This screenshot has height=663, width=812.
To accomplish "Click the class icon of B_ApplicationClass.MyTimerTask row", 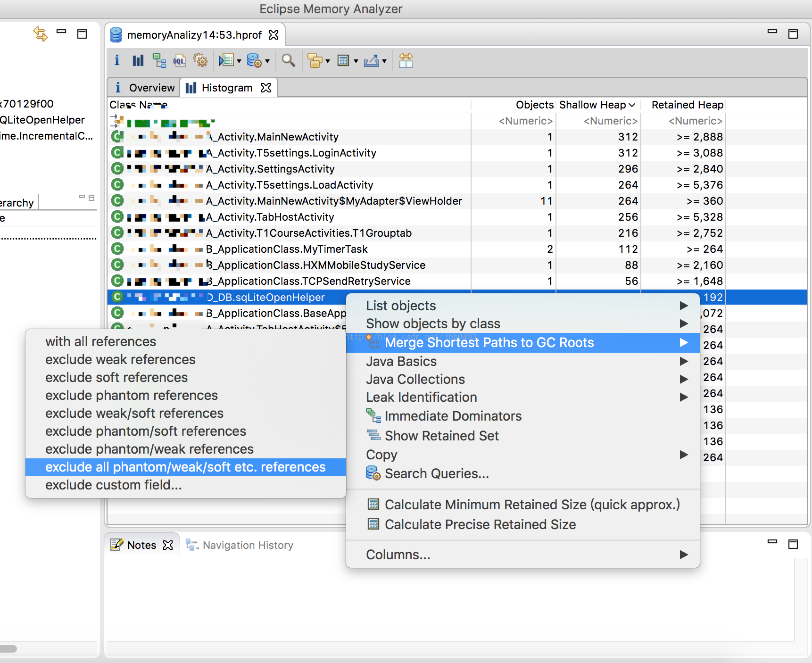I will click(117, 249).
